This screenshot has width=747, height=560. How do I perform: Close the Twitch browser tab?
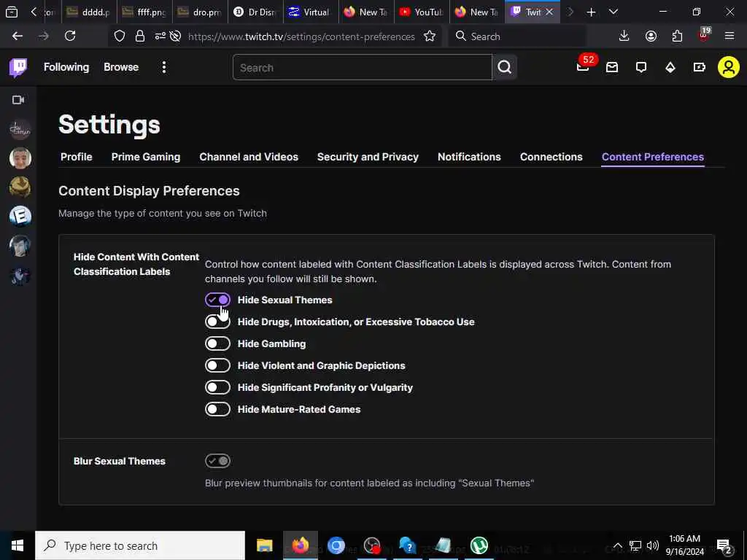[x=549, y=12]
